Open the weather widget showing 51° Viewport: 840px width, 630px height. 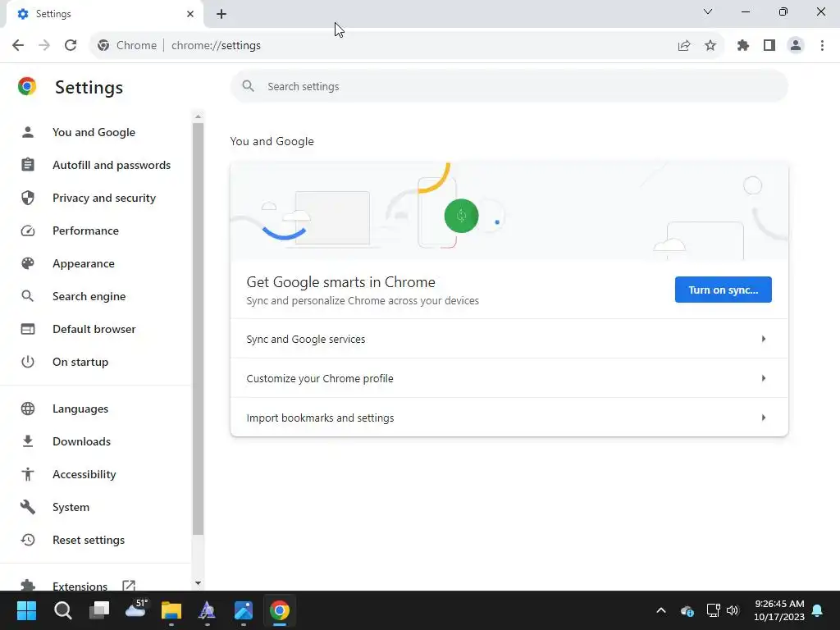[x=135, y=609]
